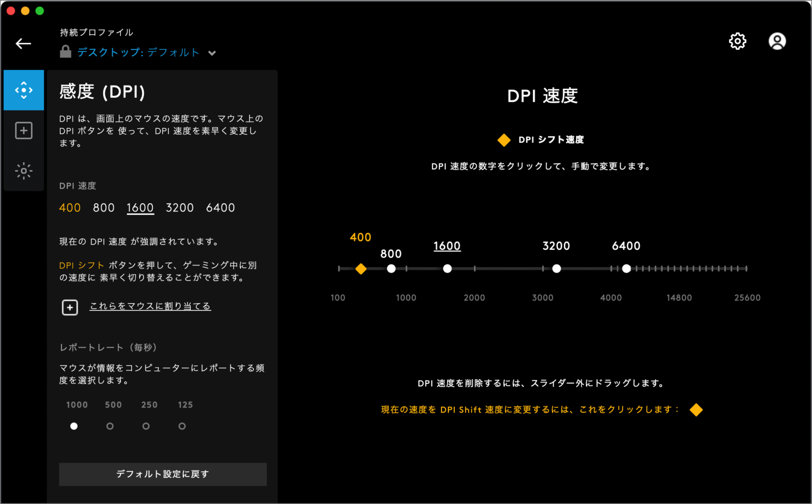Click the 3200 DPI slider marker
The image size is (812, 504).
pos(557,269)
